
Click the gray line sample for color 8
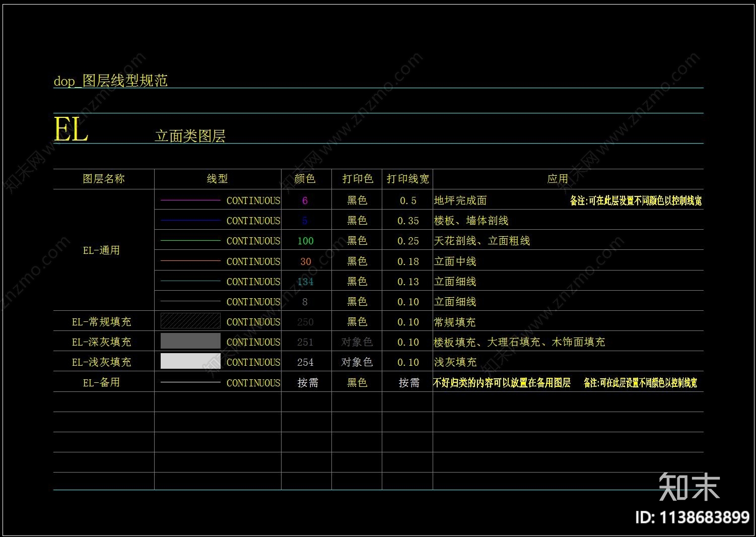pyautogui.click(x=190, y=301)
